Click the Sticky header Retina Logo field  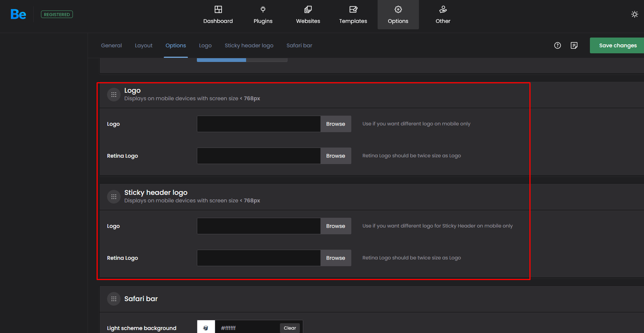259,258
